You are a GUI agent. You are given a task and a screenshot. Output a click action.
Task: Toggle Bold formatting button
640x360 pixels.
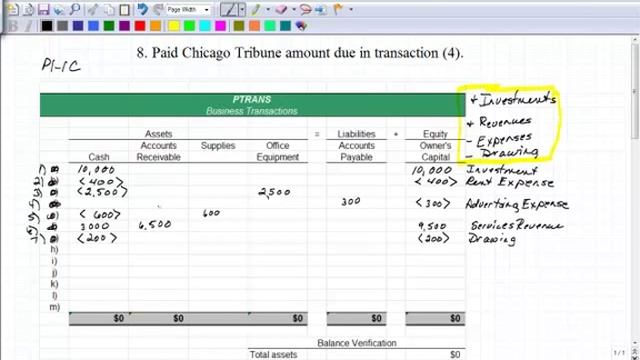click(13, 26)
